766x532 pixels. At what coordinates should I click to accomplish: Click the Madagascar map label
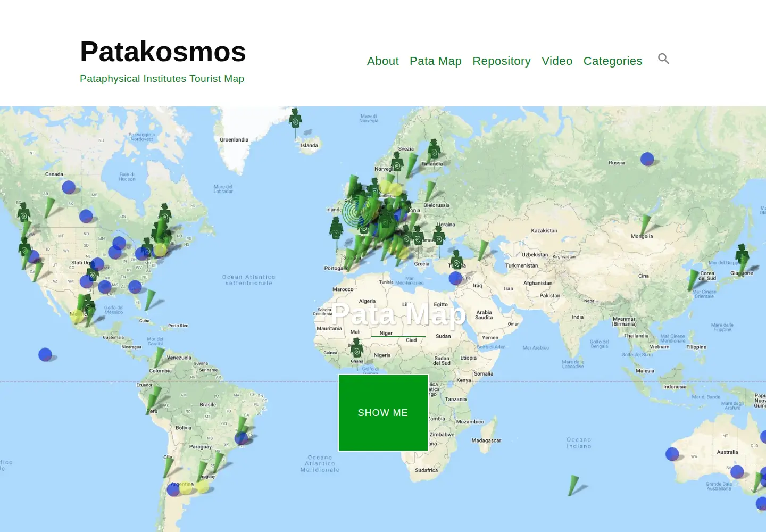pos(486,440)
